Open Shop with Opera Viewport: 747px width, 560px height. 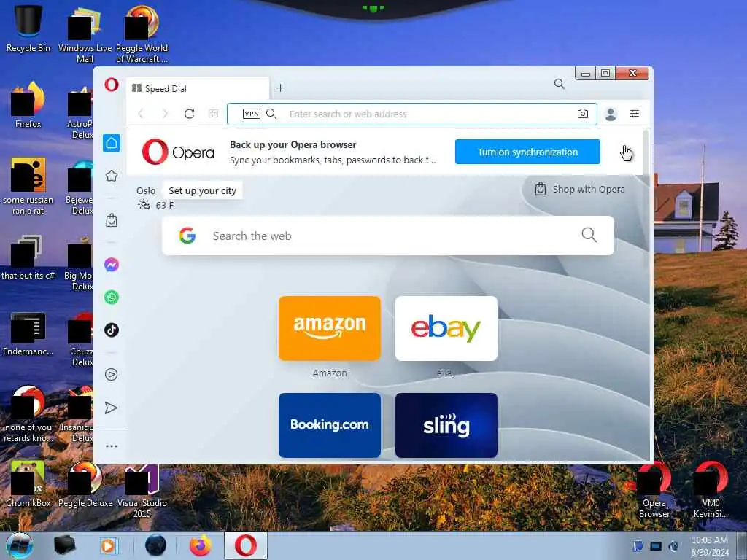(580, 190)
